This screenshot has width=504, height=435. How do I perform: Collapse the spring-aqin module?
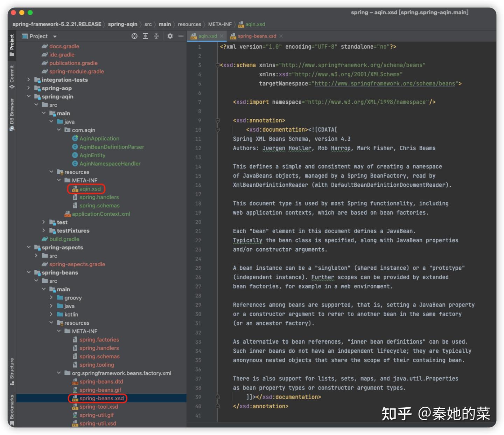(29, 97)
